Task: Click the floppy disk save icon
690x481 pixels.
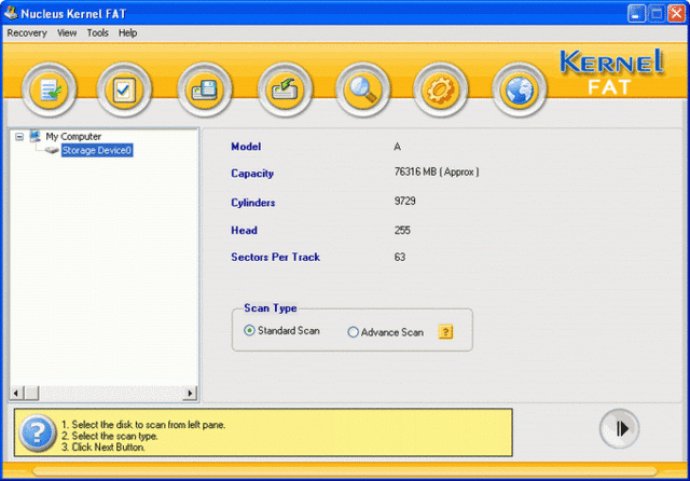Action: [x=205, y=90]
